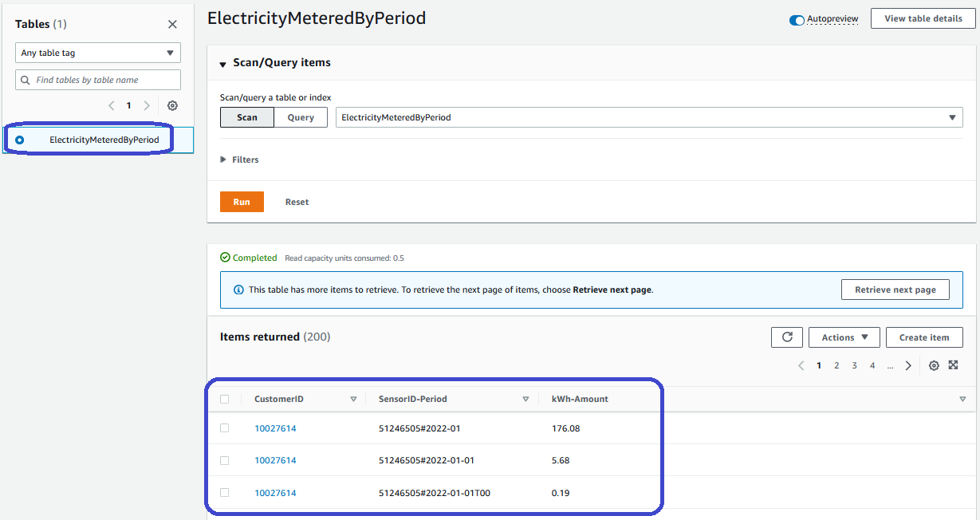Tick checkbox for row 51246505#2022-01

point(224,428)
